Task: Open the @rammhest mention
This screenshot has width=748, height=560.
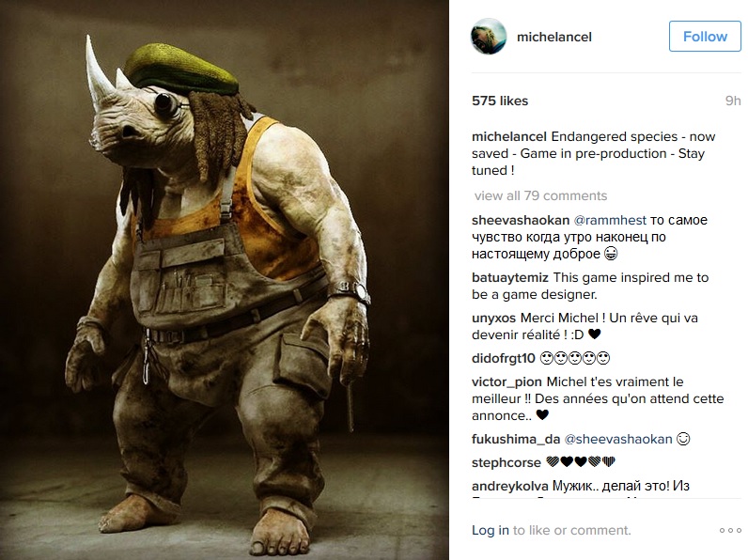Action: point(610,220)
